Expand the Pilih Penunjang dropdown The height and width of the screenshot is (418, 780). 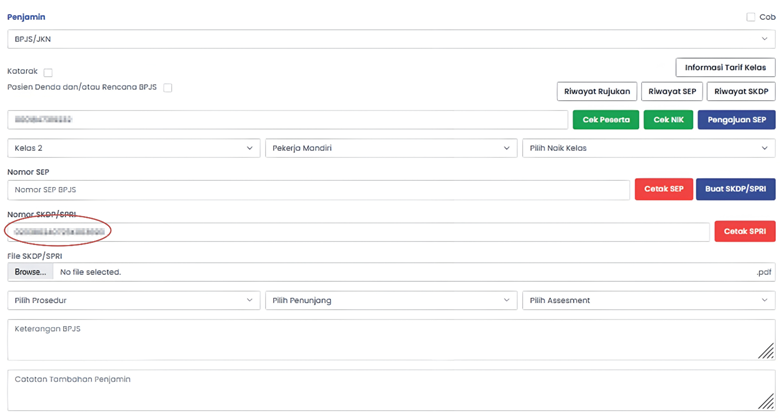(390, 300)
